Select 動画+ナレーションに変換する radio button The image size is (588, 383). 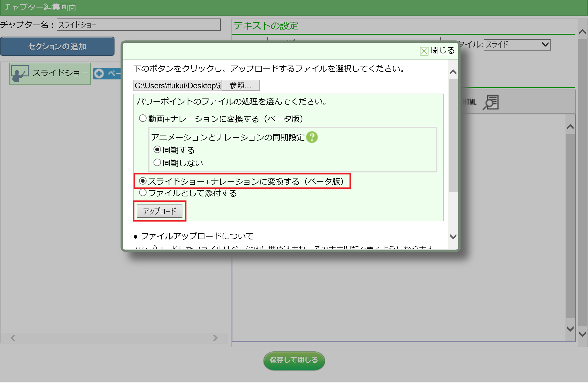point(143,118)
